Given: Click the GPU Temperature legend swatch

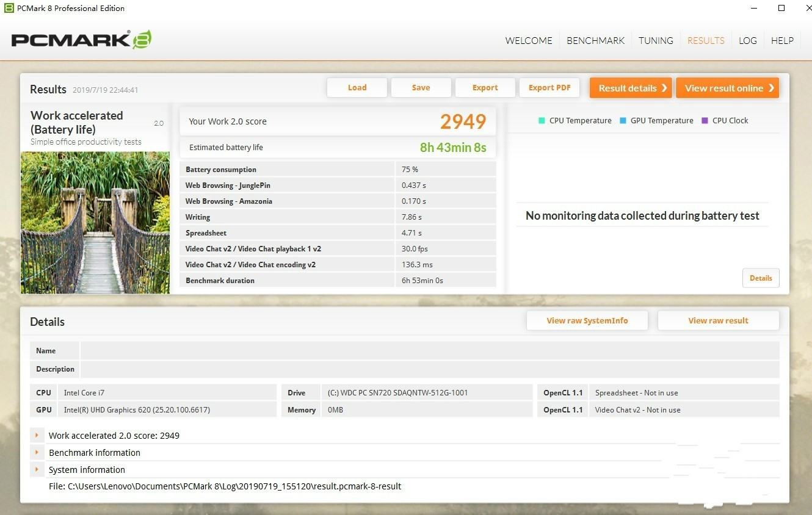Looking at the screenshot, I should (623, 120).
